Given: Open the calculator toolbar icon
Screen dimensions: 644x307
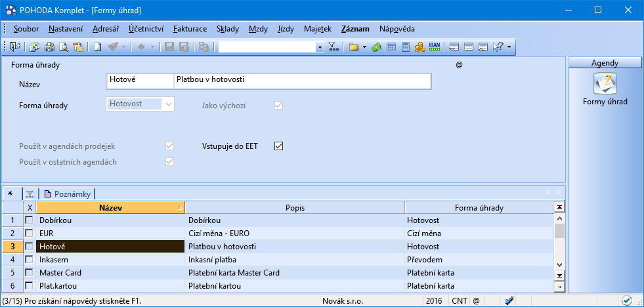Looking at the screenshot, I should (x=406, y=47).
